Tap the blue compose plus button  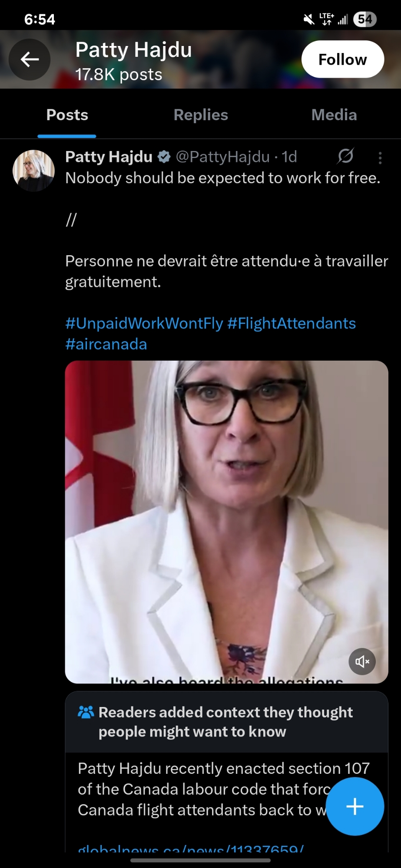(355, 806)
